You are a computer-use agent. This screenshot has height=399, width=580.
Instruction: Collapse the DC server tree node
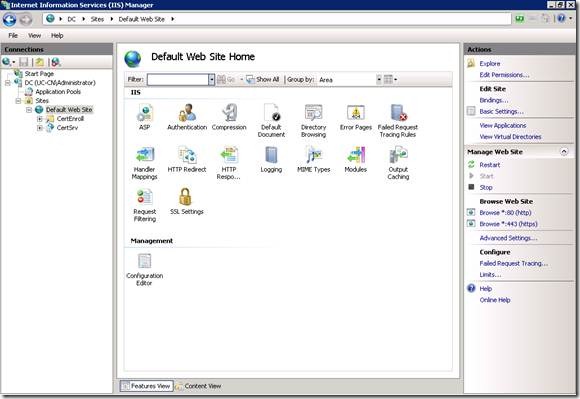coord(8,83)
